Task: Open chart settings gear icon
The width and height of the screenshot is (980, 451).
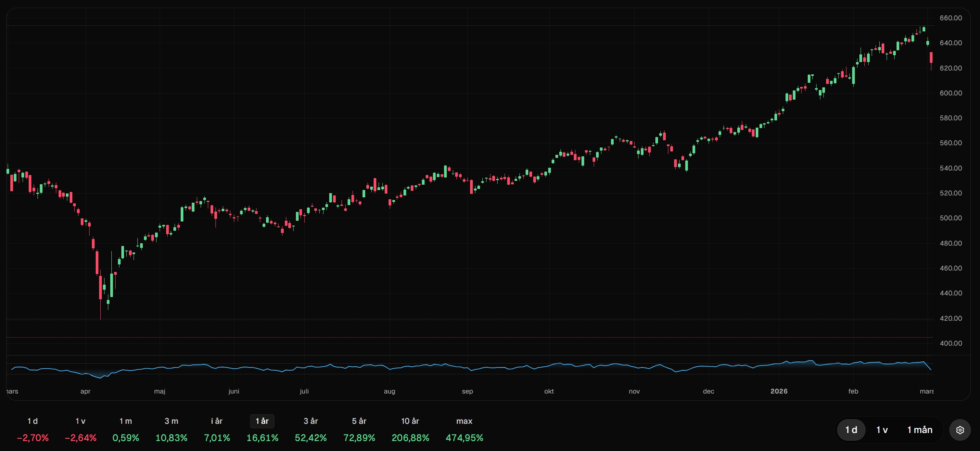Action: 960,430
